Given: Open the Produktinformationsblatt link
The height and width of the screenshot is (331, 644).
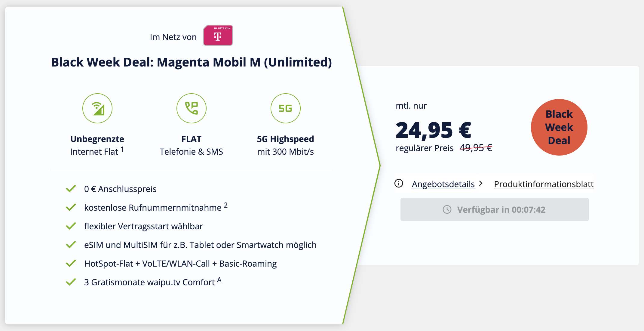Looking at the screenshot, I should pos(544,184).
